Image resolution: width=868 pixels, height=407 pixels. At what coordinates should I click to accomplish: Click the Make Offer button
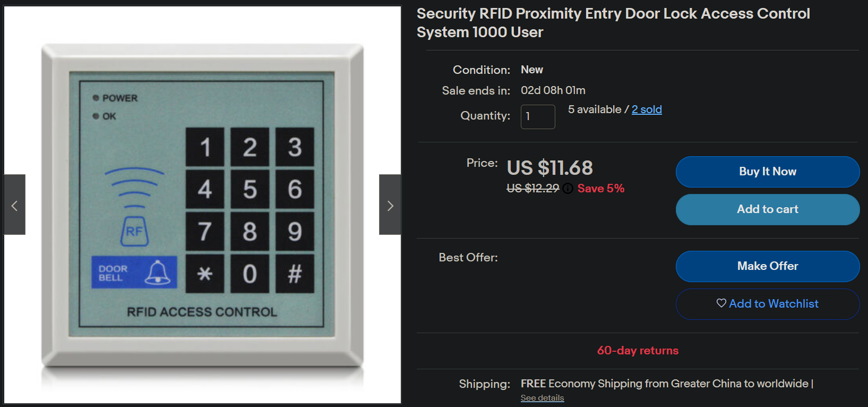(767, 266)
